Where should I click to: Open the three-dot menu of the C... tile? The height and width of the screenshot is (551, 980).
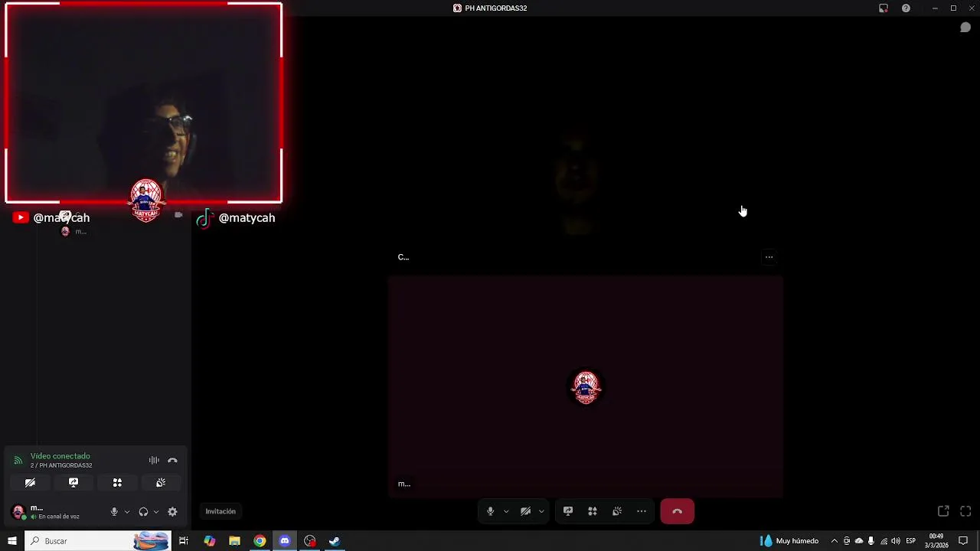(769, 257)
